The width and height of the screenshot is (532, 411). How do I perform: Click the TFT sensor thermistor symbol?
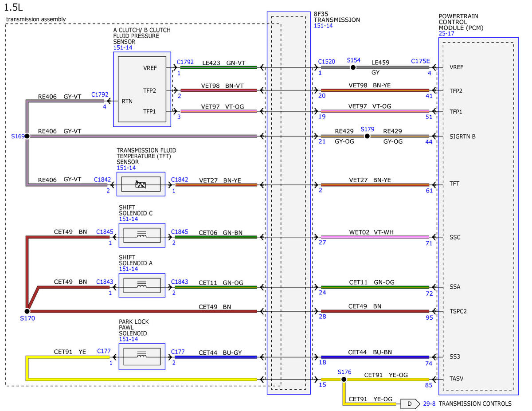141,184
